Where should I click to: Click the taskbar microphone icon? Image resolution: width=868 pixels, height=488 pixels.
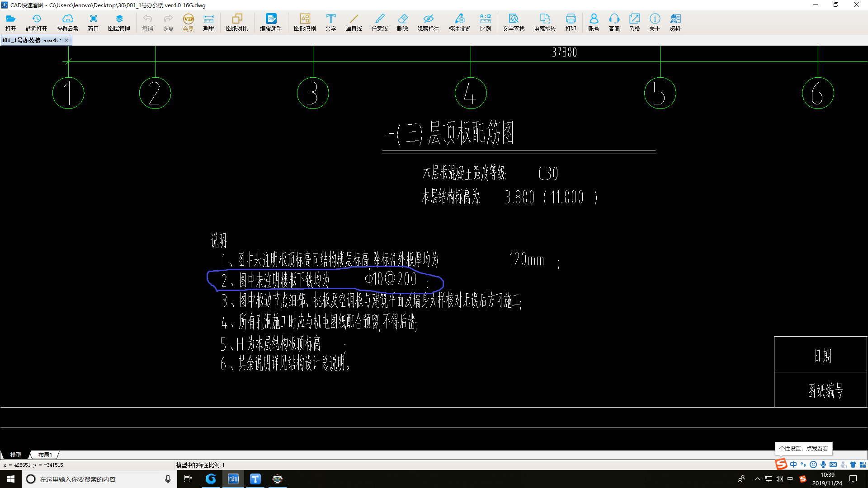168,479
